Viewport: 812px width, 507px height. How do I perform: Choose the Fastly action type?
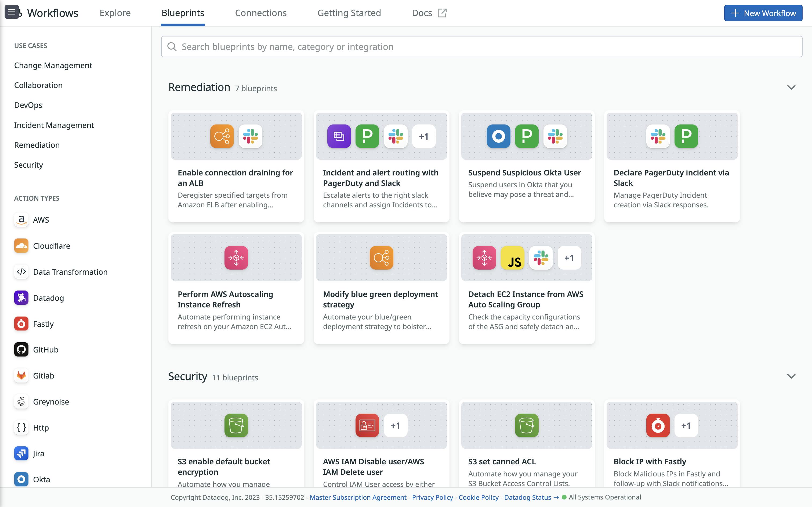(21, 324)
